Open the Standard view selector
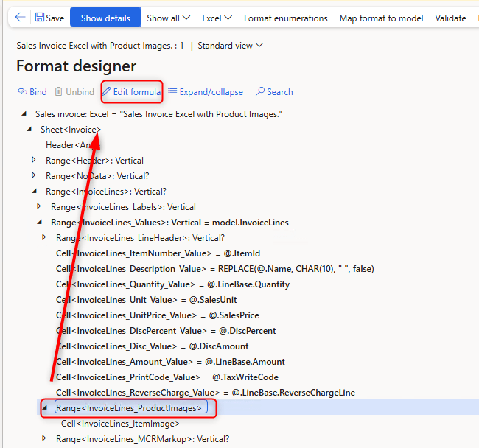This screenshot has height=448, width=479. (230, 46)
